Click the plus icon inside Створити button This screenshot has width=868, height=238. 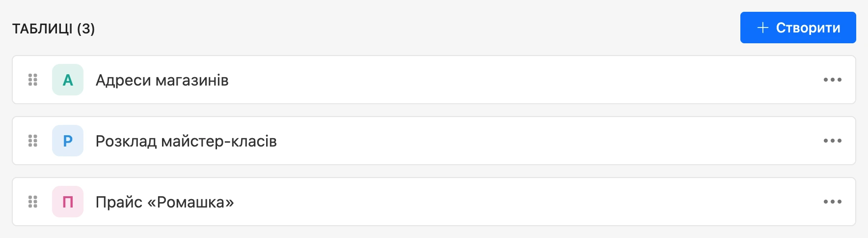coord(762,28)
